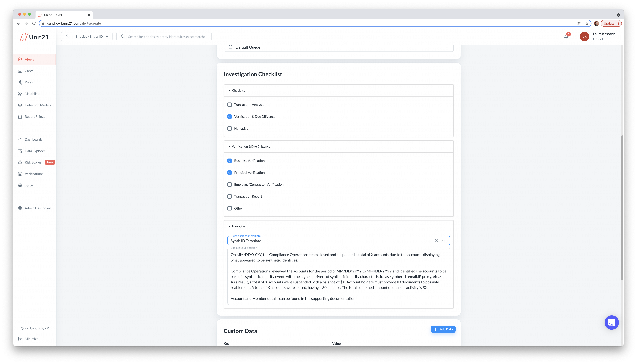
Task: Expand the Default Queue dropdown
Action: [x=447, y=47]
